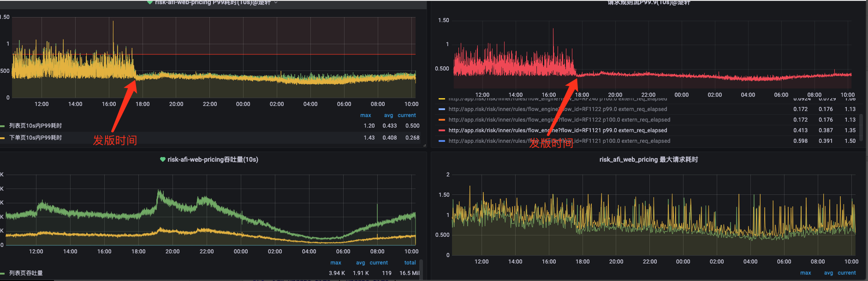The width and height of the screenshot is (868, 281).
Task: Toggle the 列表页吞吐量 legend series
Action: pos(26,273)
